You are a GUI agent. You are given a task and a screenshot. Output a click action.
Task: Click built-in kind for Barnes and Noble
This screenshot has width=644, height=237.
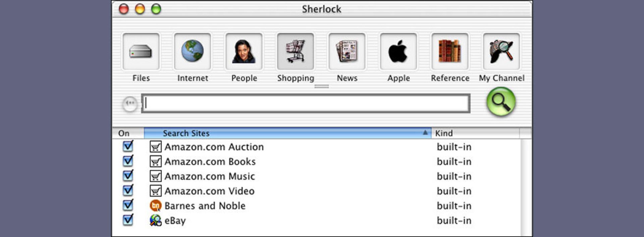click(454, 206)
